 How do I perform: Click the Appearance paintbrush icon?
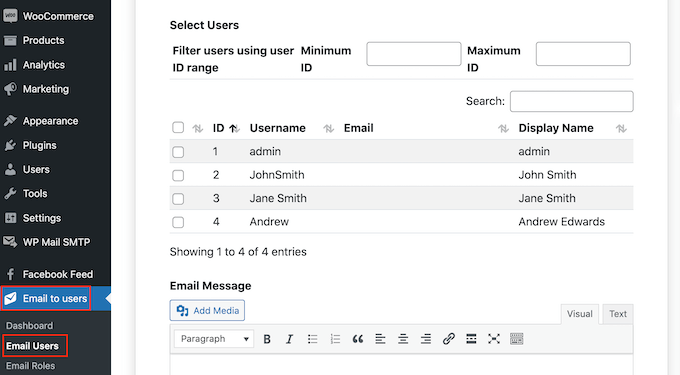point(10,121)
